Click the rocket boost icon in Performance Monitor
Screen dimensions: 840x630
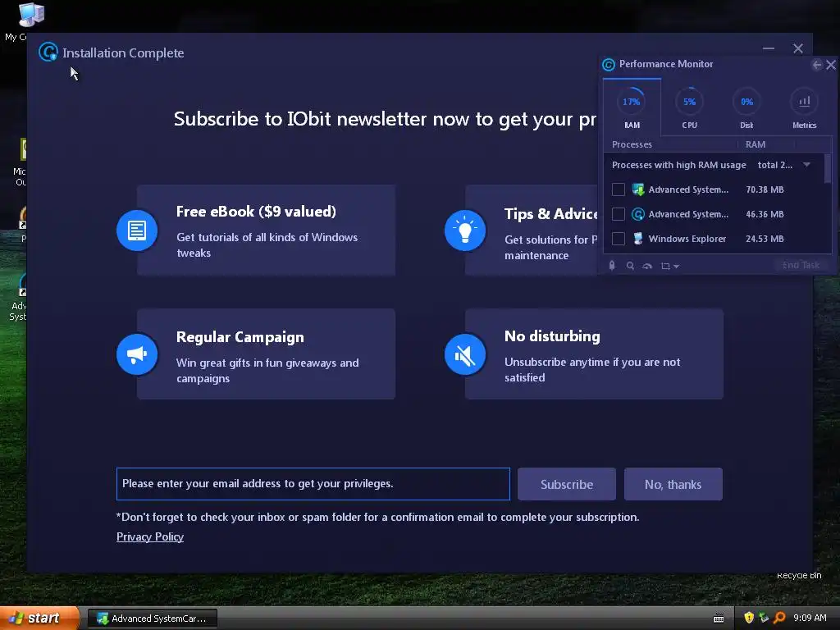point(612,266)
